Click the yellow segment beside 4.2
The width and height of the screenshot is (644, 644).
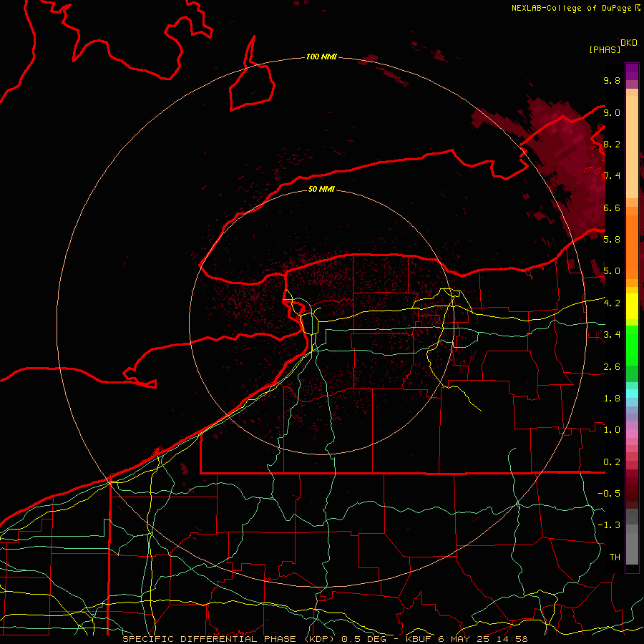pyautogui.click(x=632, y=306)
